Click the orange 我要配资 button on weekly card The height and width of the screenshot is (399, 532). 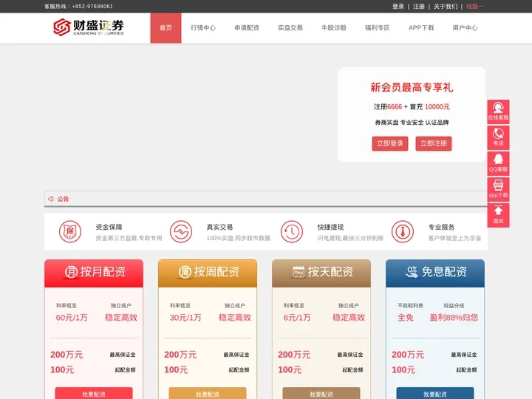point(208,394)
